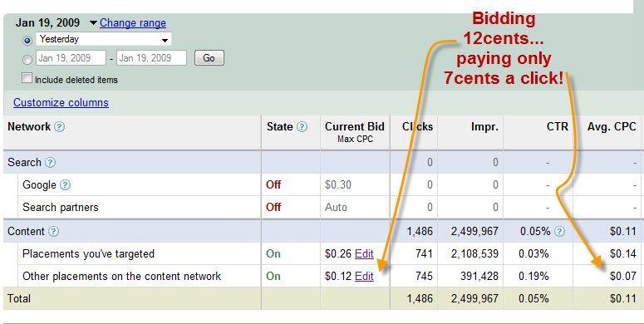
Task: Edit the $0.26 targeted placements bid
Action: [x=364, y=253]
